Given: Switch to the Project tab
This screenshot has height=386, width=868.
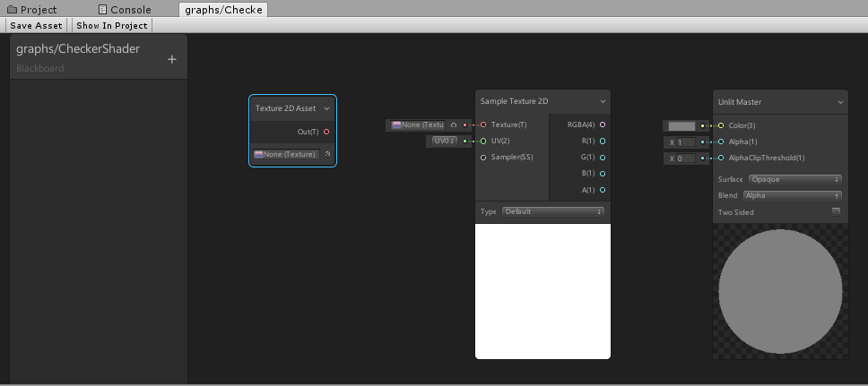Looking at the screenshot, I should (x=32, y=9).
